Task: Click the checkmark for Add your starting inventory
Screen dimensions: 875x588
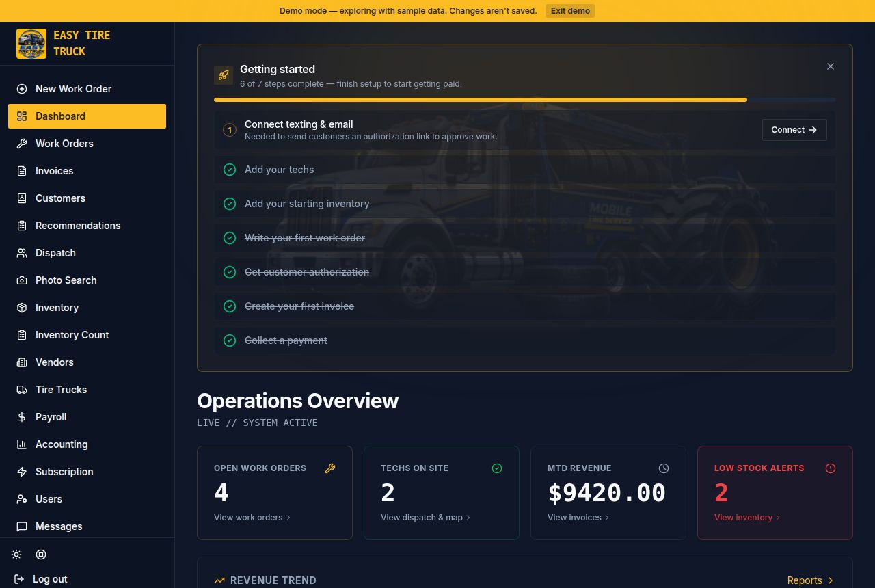Action: tap(230, 204)
